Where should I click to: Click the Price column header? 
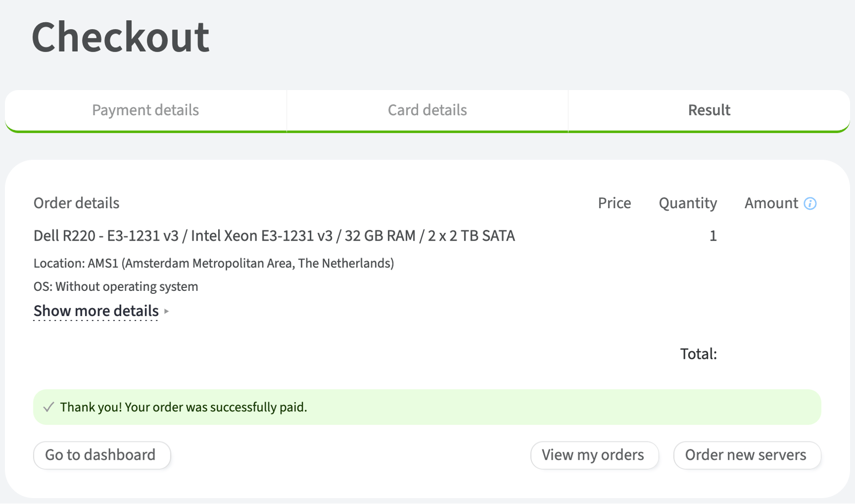[614, 203]
